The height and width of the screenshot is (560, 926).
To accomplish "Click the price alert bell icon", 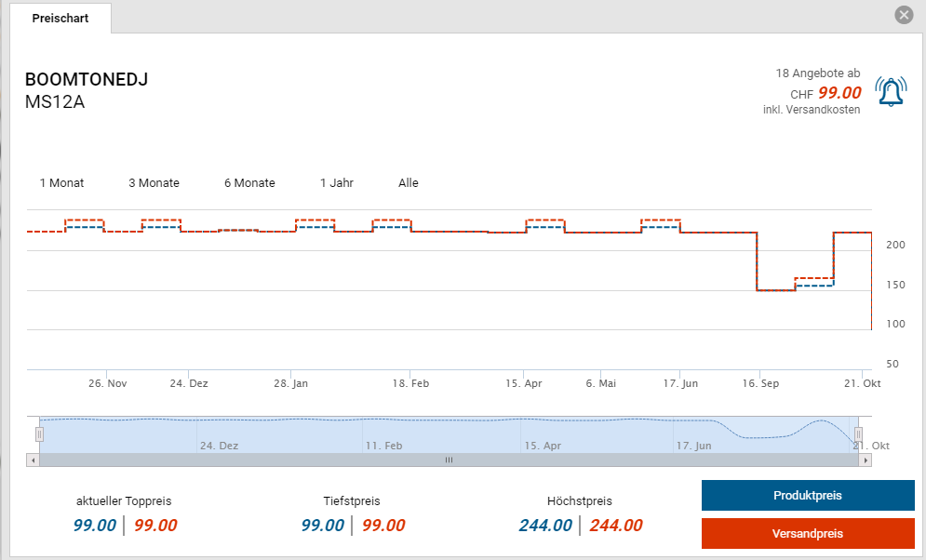I will coord(891,91).
